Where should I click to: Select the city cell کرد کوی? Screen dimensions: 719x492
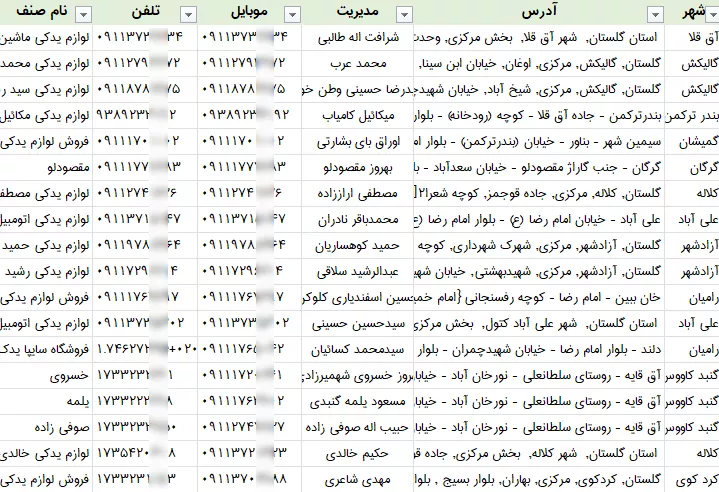(692, 480)
